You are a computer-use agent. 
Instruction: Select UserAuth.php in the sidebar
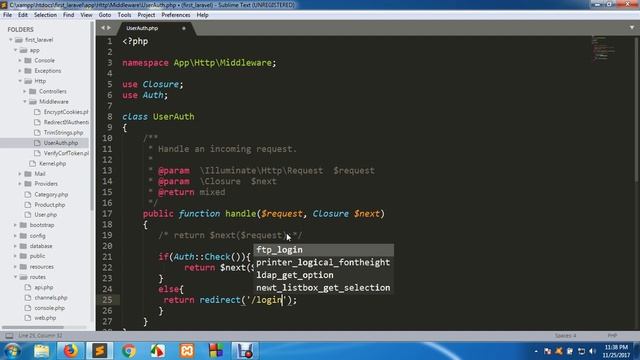click(60, 143)
